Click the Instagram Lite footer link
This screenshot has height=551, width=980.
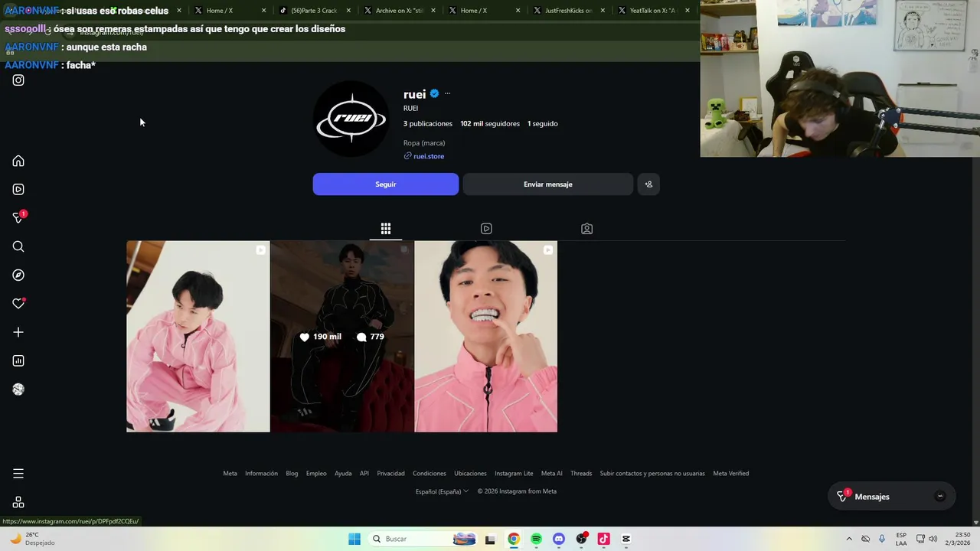point(514,474)
